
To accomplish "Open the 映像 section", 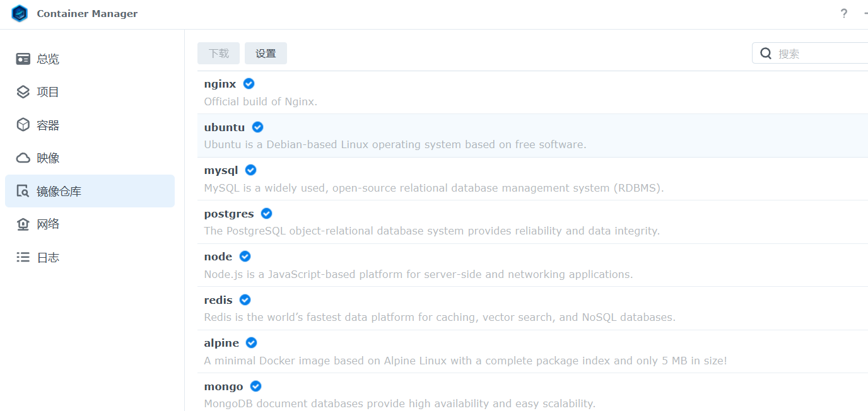I will [90, 158].
